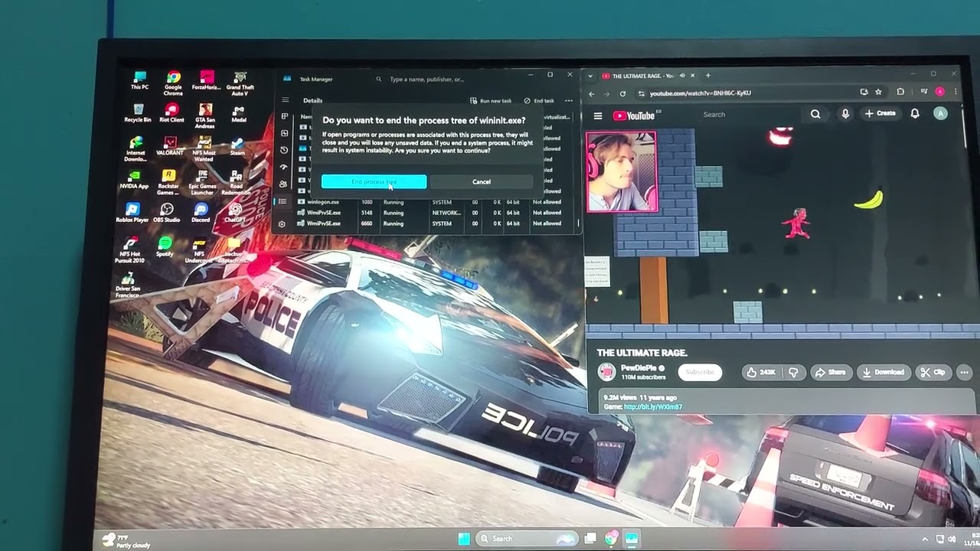Click the YouTube video player
Screen dimensions: 980x551
click(x=782, y=232)
